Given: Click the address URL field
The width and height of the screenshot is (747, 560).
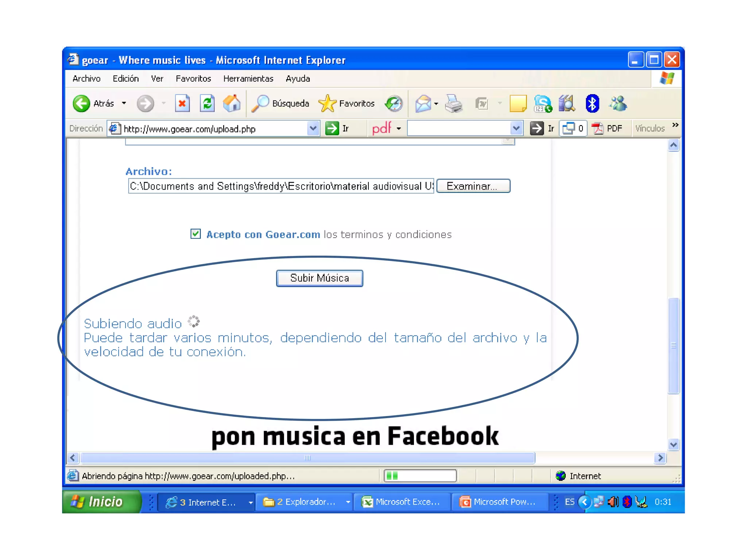Looking at the screenshot, I should tap(213, 128).
